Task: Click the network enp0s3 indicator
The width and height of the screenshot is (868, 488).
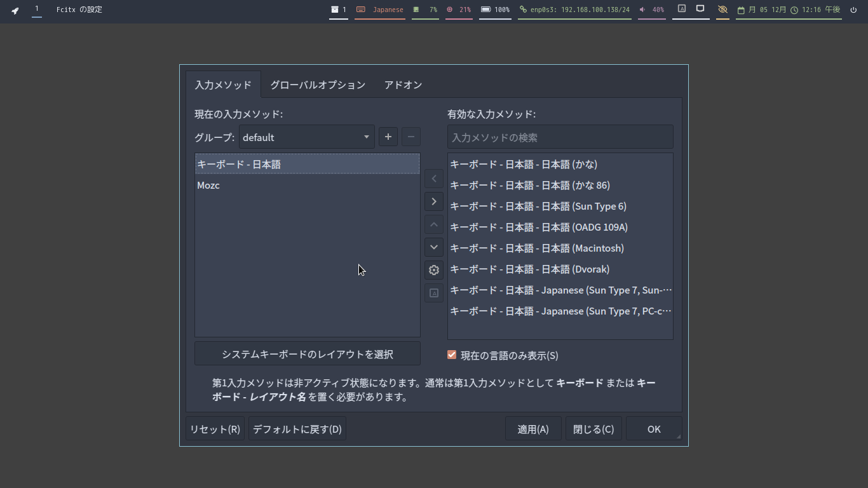Action: pos(574,10)
